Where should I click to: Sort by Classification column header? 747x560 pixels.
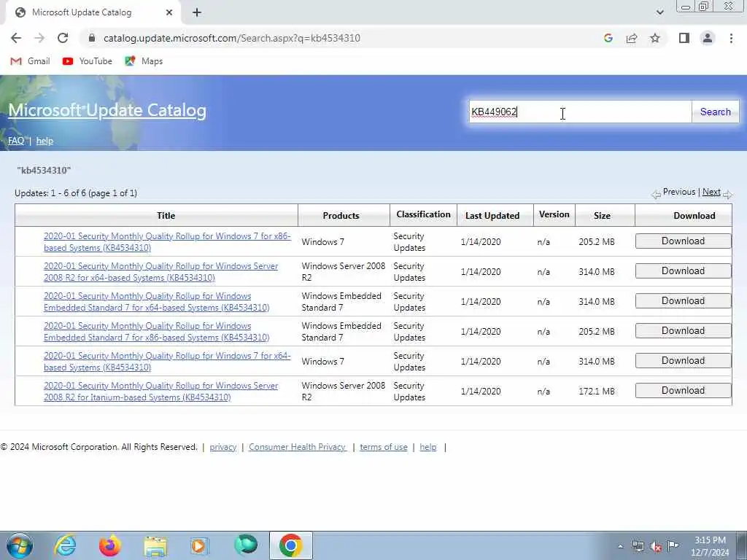(423, 215)
